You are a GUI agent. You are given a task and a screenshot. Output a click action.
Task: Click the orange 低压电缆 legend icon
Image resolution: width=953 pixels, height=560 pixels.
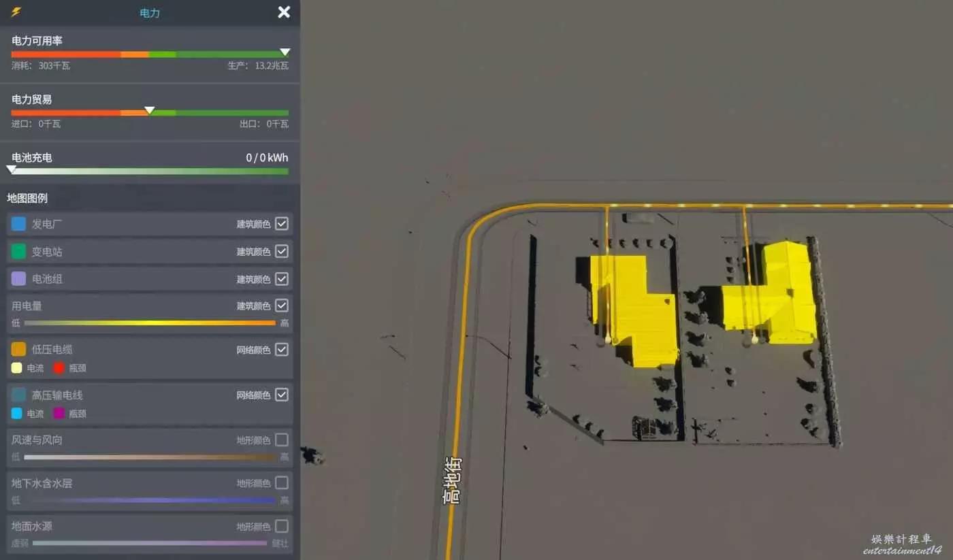pyautogui.click(x=19, y=349)
